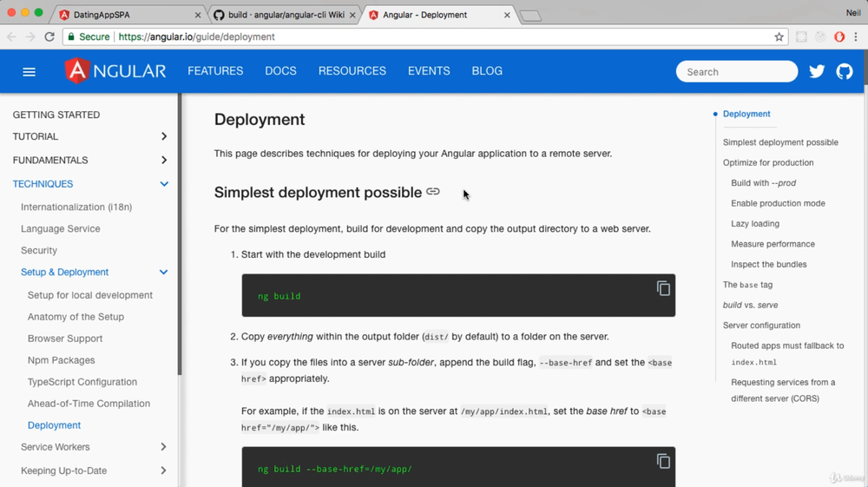The height and width of the screenshot is (487, 868).
Task: Expand the Tutorial section chevron
Action: coord(164,136)
